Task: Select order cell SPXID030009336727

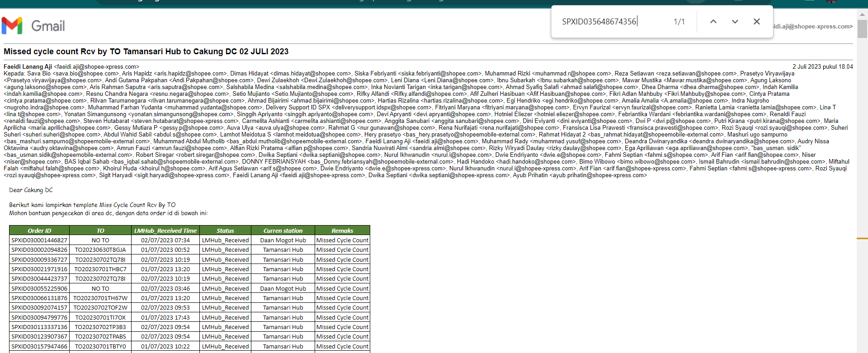Action: click(x=39, y=260)
